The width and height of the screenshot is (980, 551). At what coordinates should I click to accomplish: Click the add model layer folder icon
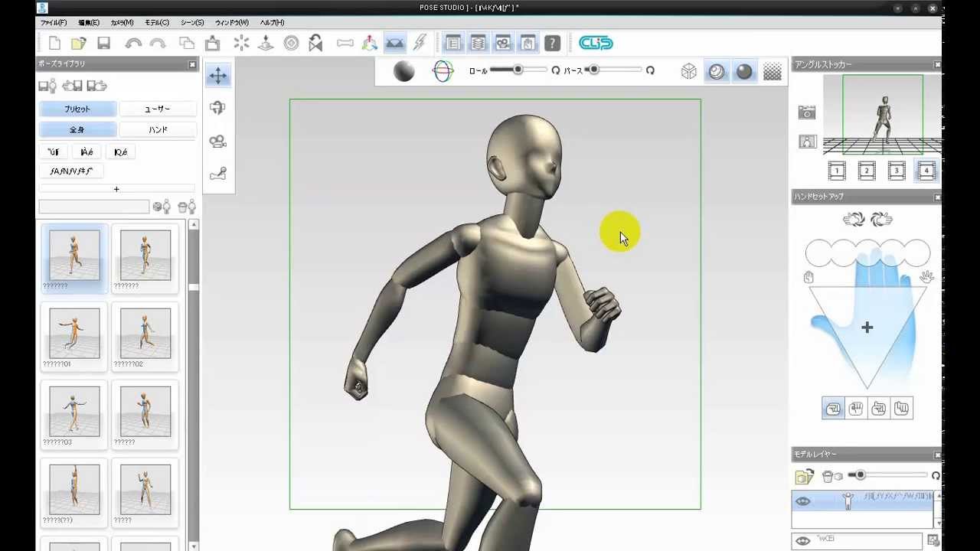(x=804, y=477)
